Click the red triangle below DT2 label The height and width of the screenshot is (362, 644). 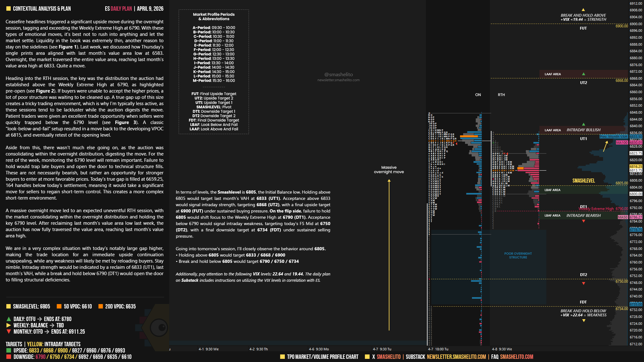(584, 283)
